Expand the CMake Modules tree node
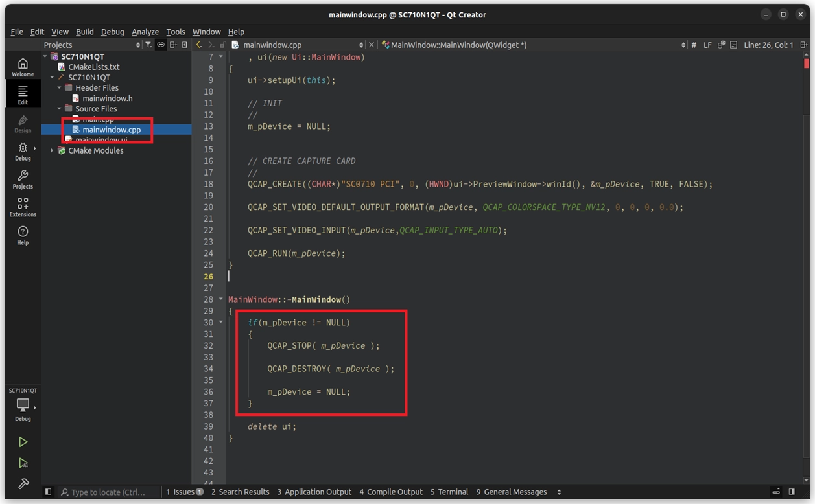The image size is (815, 504). [x=53, y=150]
